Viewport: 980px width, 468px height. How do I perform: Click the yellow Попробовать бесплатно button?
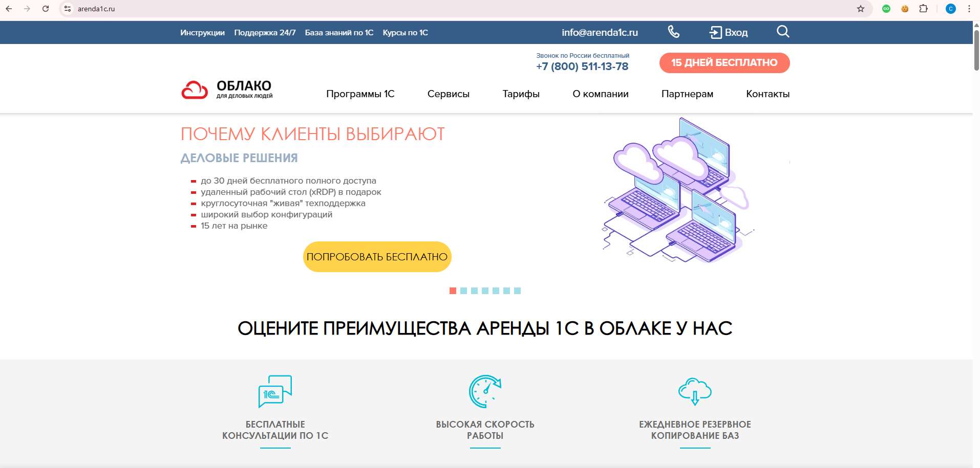pos(377,257)
